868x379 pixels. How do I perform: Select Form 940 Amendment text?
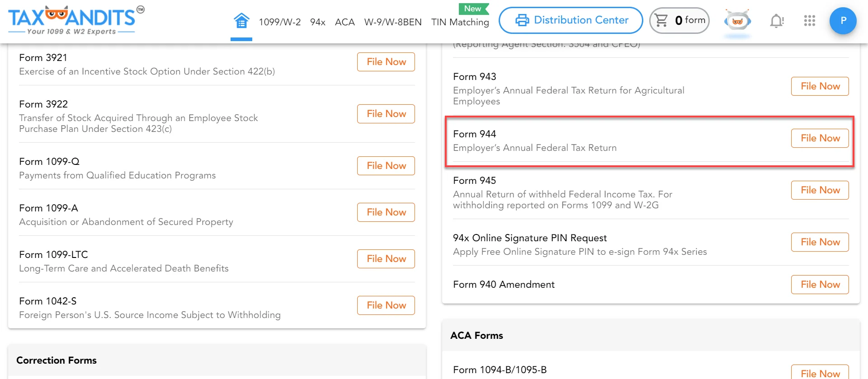point(504,285)
